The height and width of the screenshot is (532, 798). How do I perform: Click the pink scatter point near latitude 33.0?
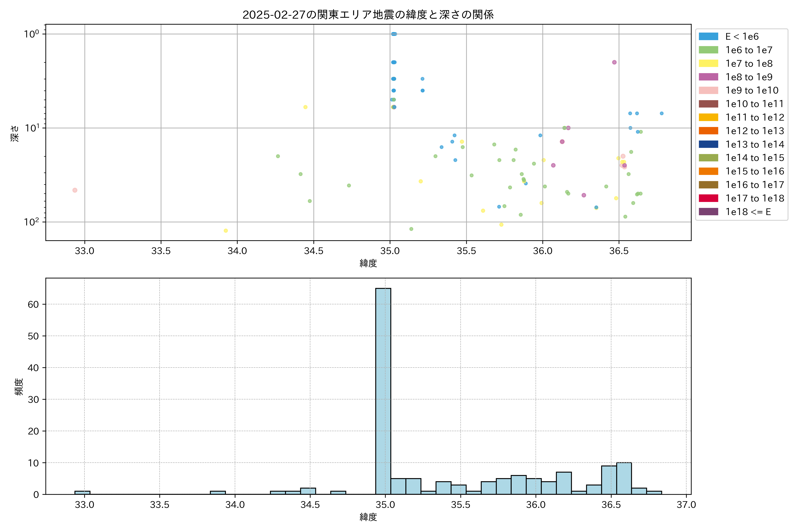pos(75,190)
